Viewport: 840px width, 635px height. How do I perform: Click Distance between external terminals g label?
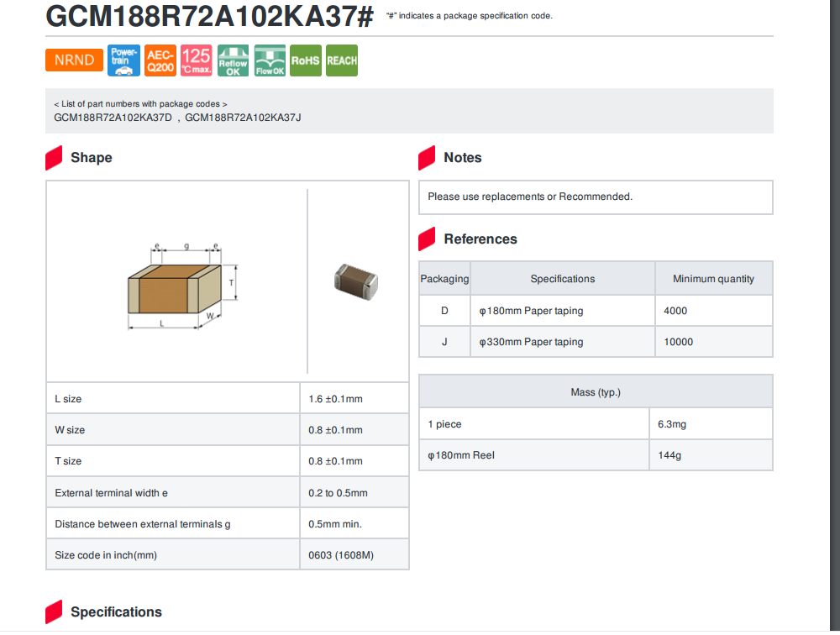click(143, 524)
